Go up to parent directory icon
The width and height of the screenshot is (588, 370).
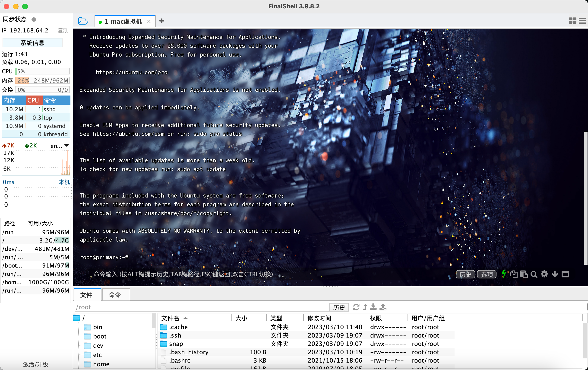(x=365, y=307)
